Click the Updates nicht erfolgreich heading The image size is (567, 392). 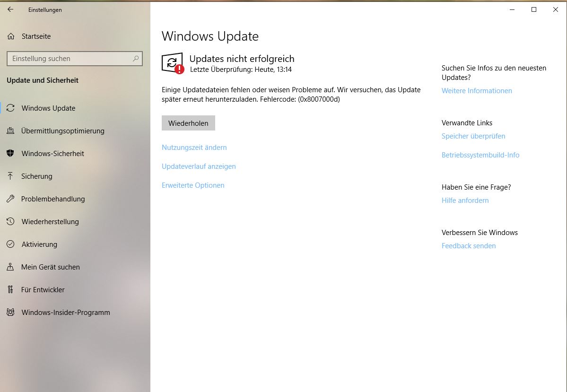[242, 59]
